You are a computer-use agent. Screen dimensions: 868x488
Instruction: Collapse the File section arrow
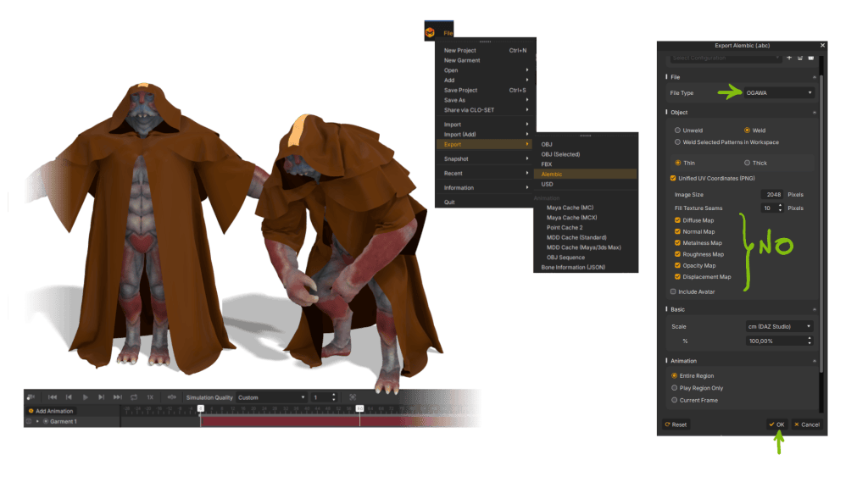point(815,77)
